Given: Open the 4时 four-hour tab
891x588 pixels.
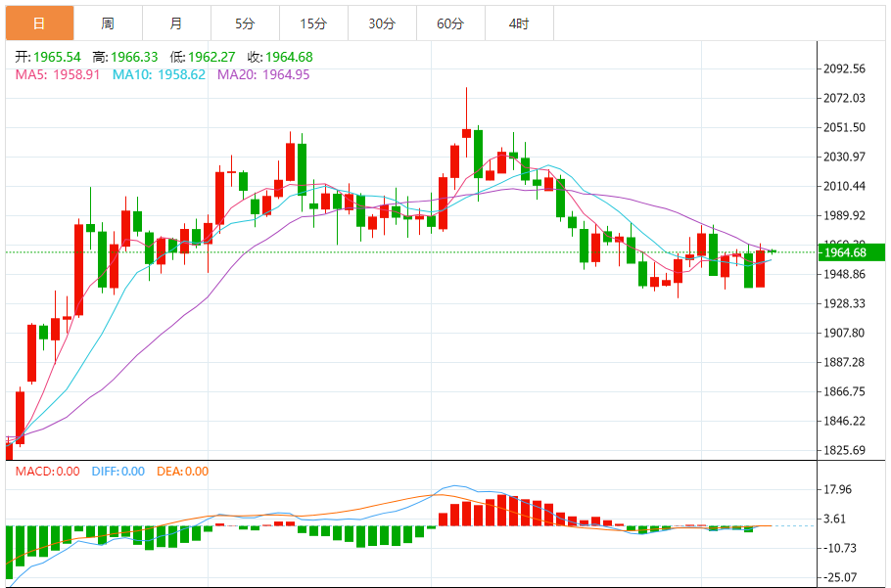Looking at the screenshot, I should 519,23.
